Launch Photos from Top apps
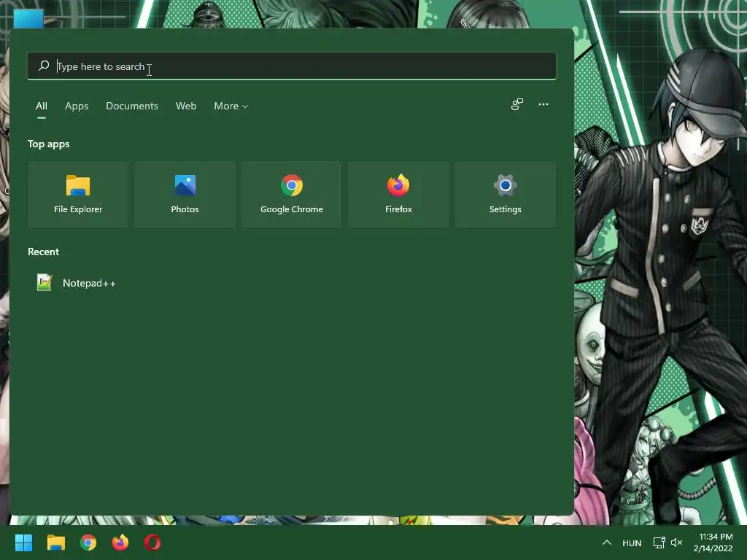The width and height of the screenshot is (747, 560). tap(185, 195)
